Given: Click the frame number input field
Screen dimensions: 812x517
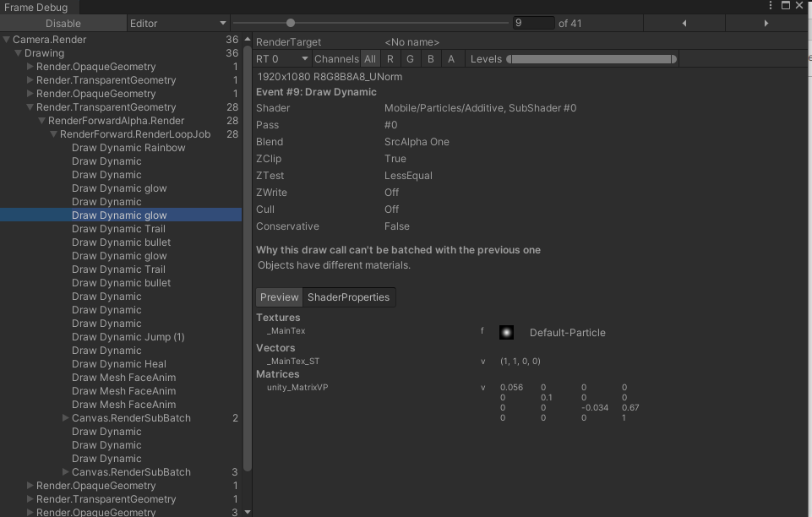Looking at the screenshot, I should 533,23.
